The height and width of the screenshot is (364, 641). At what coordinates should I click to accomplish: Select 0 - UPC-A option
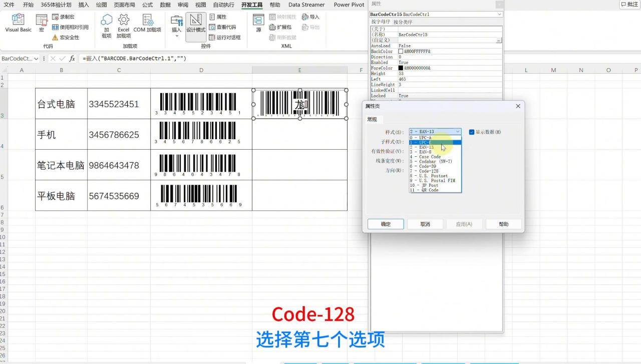[435, 138]
